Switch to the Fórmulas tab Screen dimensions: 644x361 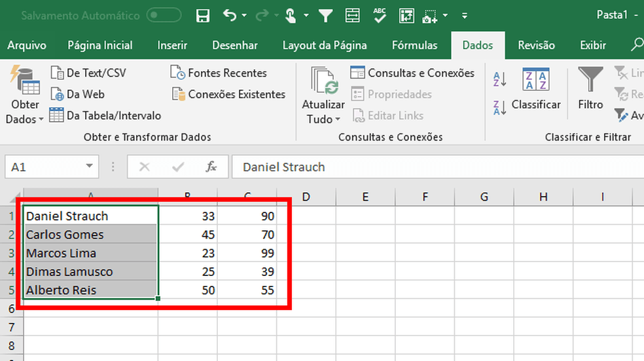[414, 45]
